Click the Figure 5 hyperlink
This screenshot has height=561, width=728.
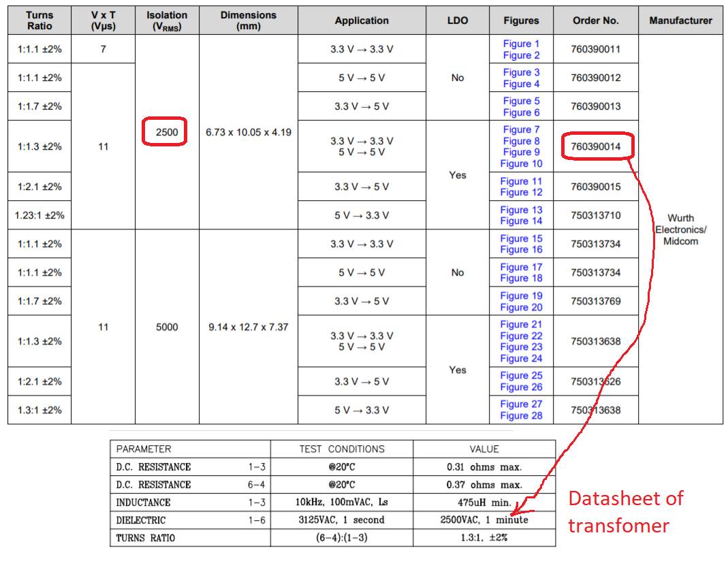(x=521, y=101)
